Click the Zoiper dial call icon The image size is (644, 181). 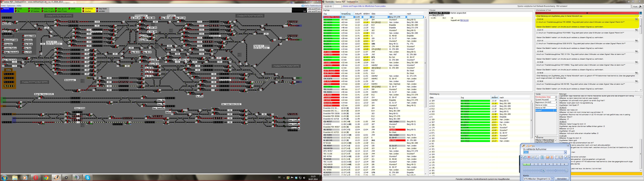tap(525, 157)
